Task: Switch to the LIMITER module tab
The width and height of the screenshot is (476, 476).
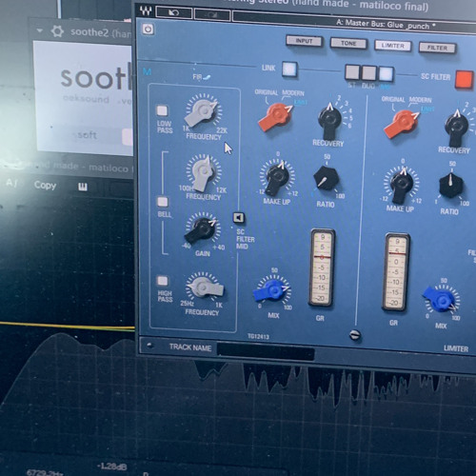Action: click(x=393, y=46)
